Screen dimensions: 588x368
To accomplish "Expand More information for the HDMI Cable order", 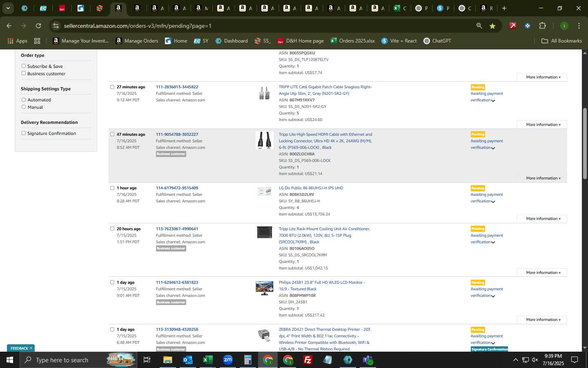I will pyautogui.click(x=542, y=178).
